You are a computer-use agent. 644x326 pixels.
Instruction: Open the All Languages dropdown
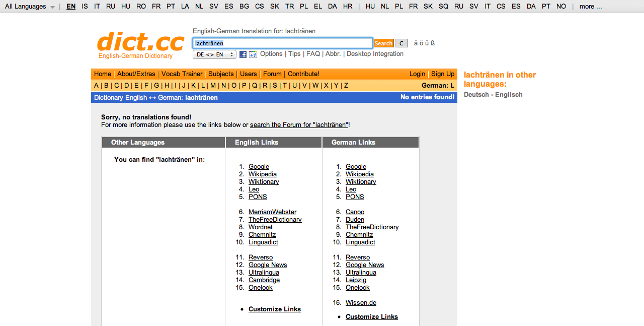coord(30,7)
